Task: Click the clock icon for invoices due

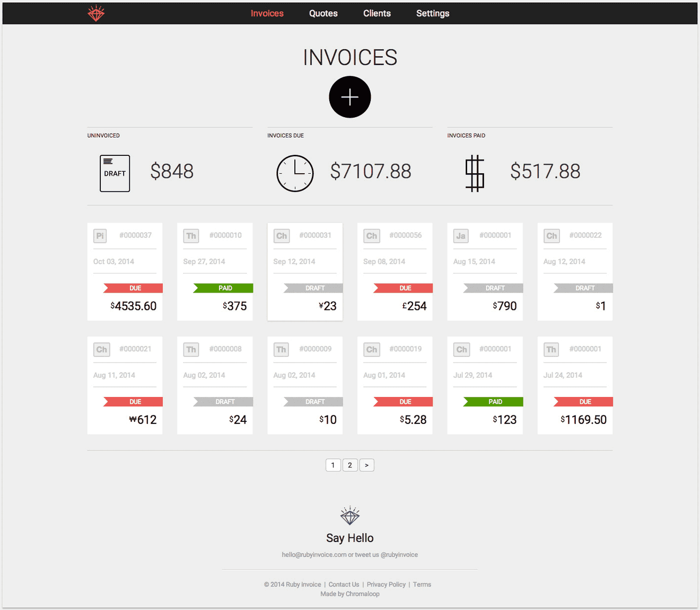Action: pos(295,173)
